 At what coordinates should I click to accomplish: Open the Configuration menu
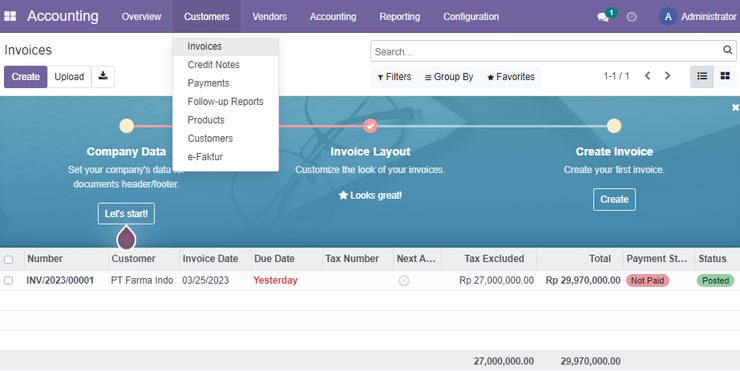pos(471,17)
